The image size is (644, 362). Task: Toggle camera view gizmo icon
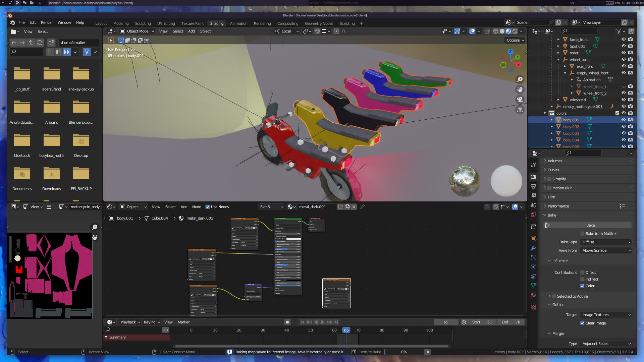[x=520, y=100]
